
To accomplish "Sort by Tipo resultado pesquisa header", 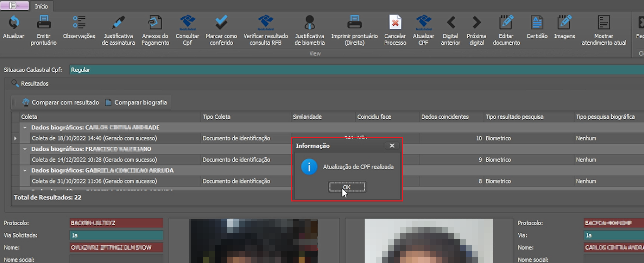I will point(529,117).
